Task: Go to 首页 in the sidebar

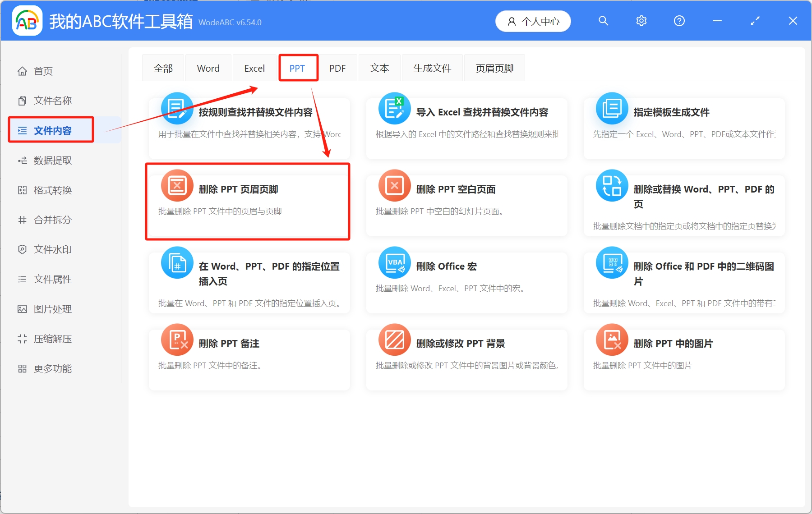Action: tap(43, 71)
